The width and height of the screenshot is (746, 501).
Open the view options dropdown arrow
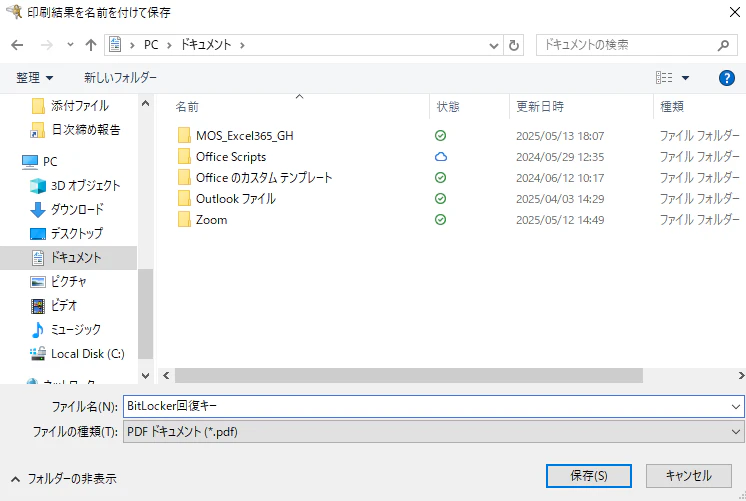[x=686, y=78]
